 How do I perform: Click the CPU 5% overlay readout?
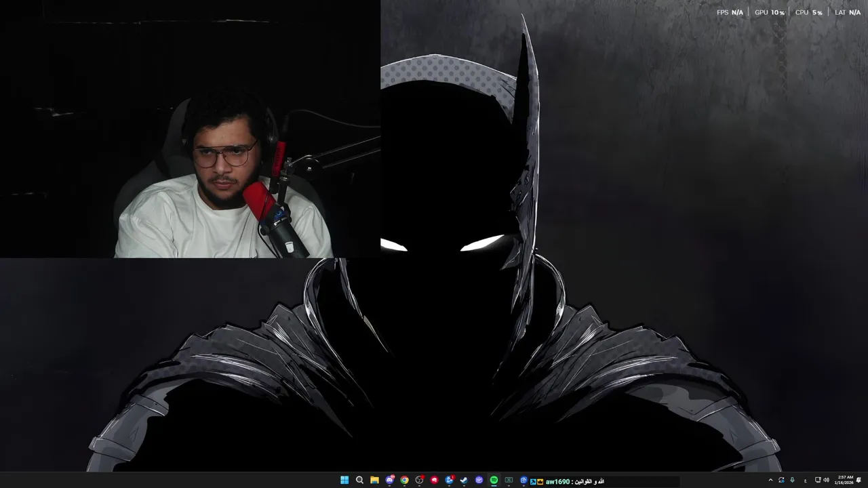809,13
